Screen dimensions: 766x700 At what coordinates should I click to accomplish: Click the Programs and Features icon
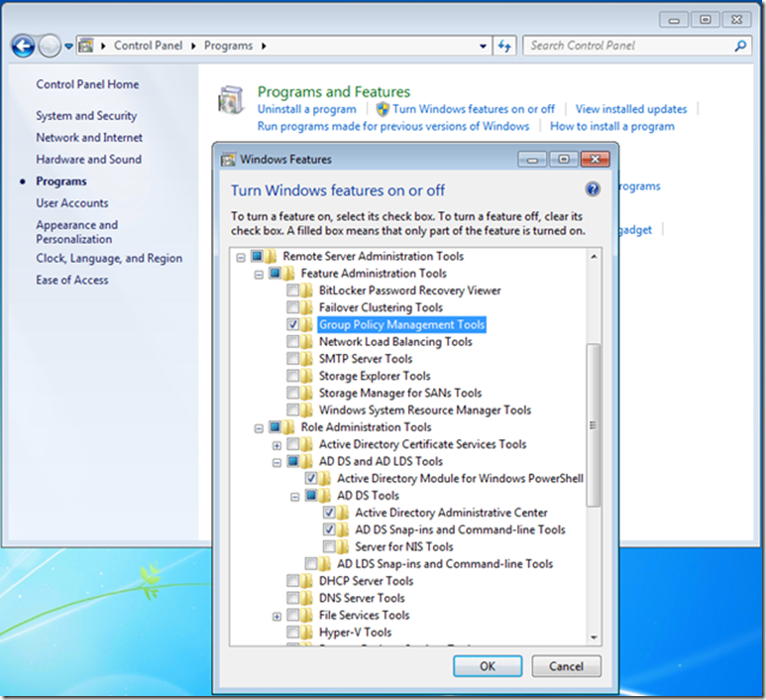230,102
